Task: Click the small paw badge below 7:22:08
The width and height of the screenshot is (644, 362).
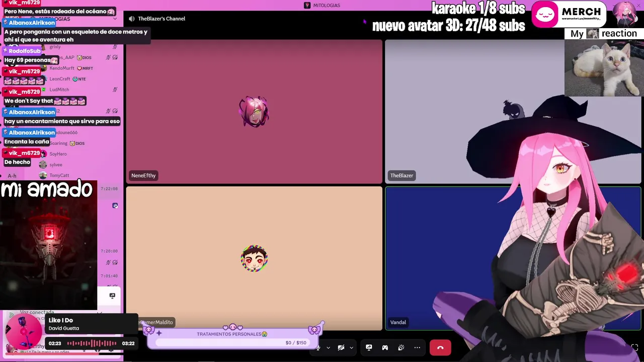Action: coord(115,206)
